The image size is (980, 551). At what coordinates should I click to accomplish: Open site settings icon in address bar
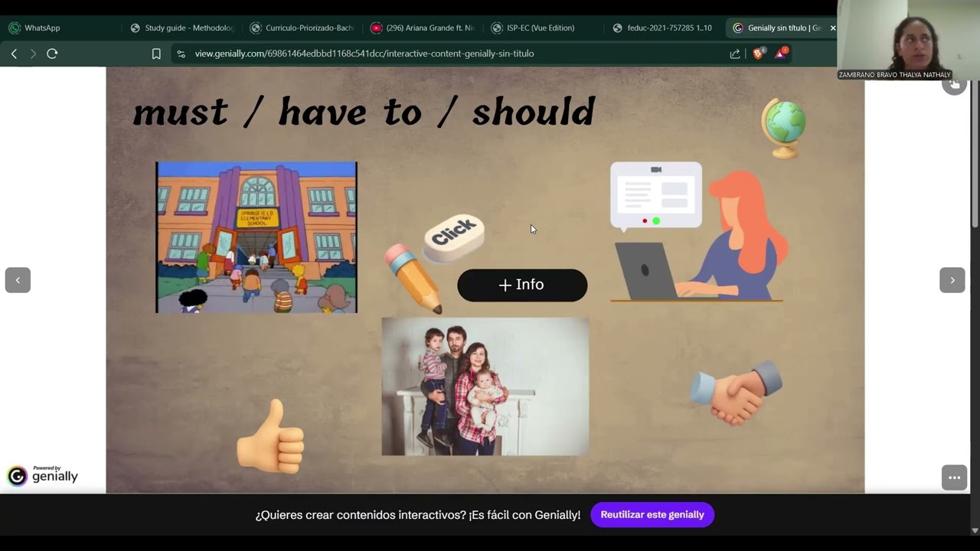pos(181,54)
